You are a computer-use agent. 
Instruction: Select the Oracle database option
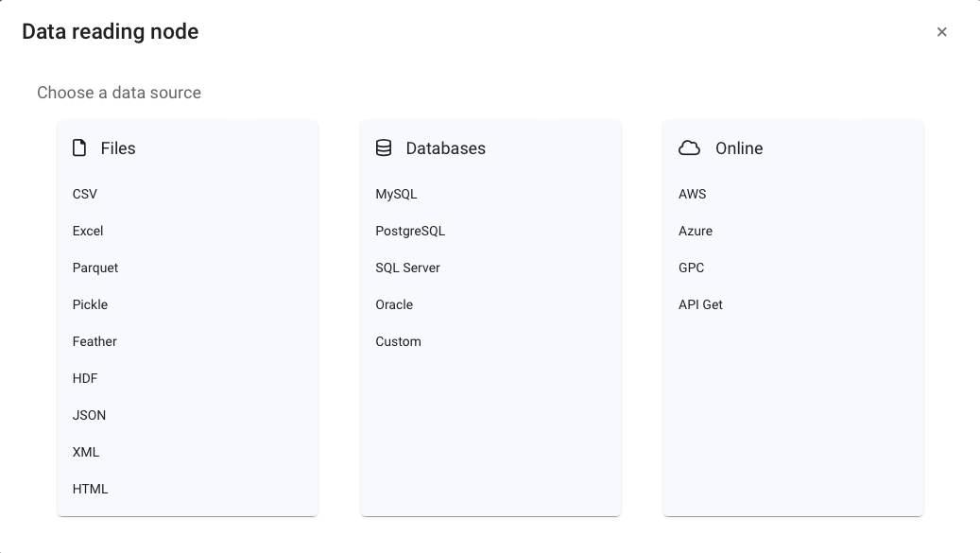pyautogui.click(x=394, y=305)
